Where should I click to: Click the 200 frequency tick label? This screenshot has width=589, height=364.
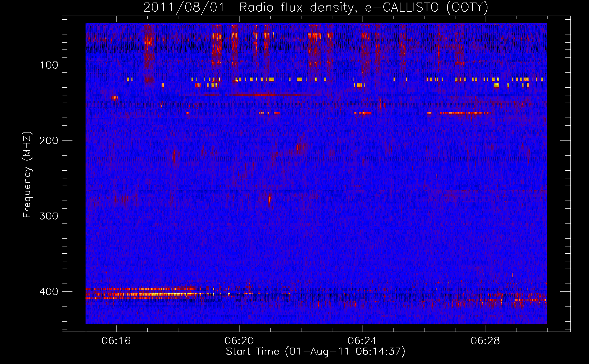tap(49, 141)
